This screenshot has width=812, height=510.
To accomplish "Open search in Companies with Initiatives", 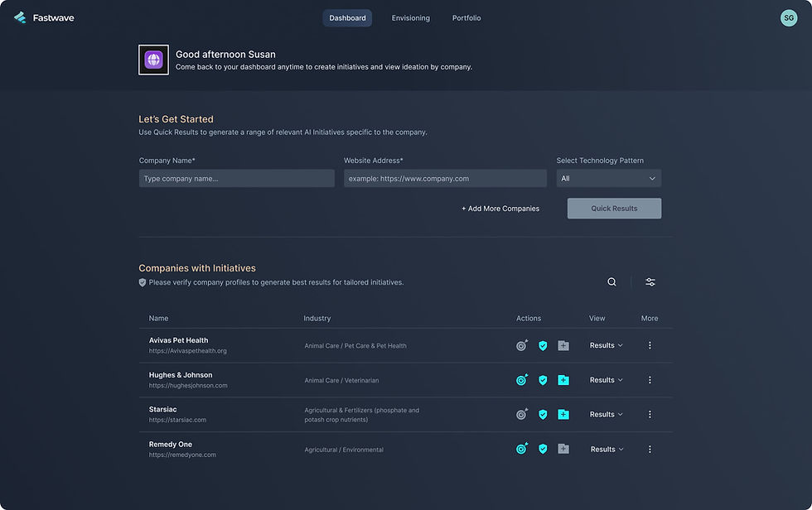I will click(611, 281).
